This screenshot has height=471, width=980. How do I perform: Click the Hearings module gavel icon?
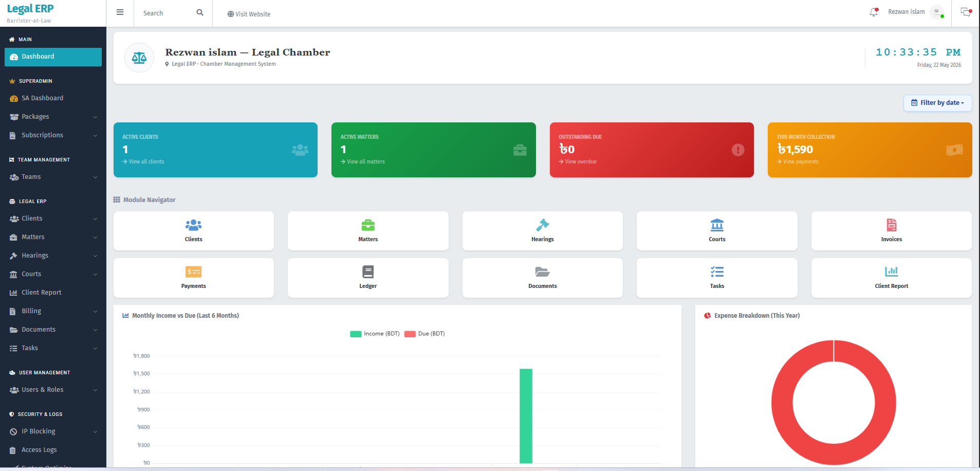pyautogui.click(x=543, y=225)
